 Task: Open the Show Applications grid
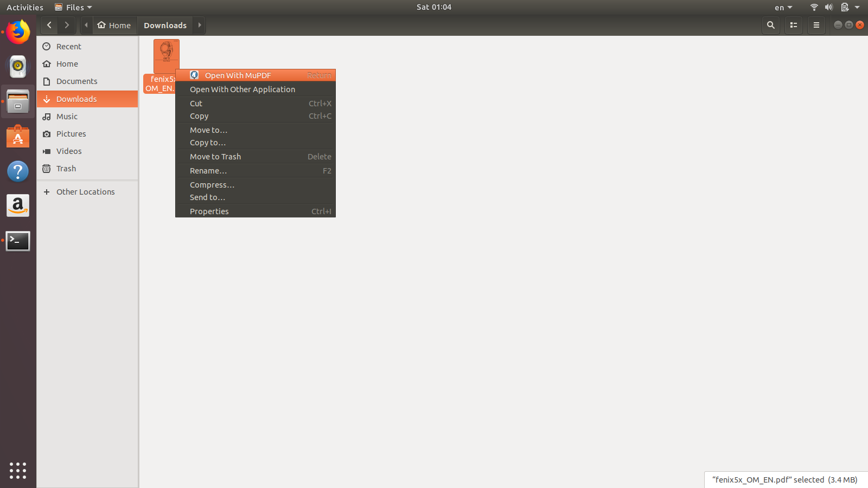point(18,471)
